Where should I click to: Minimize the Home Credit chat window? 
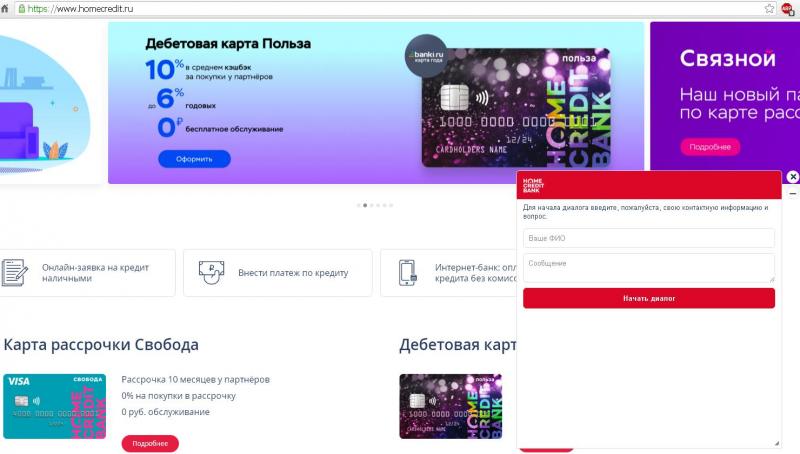[x=792, y=194]
